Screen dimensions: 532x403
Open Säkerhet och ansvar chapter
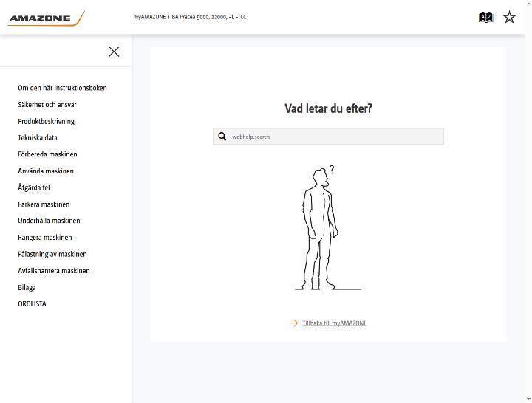[47, 104]
